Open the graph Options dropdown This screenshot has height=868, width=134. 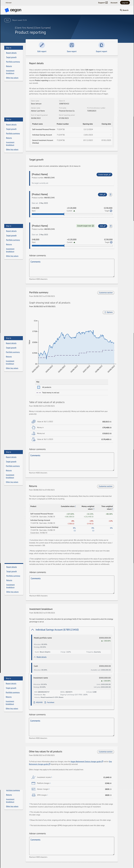tap(108, 312)
